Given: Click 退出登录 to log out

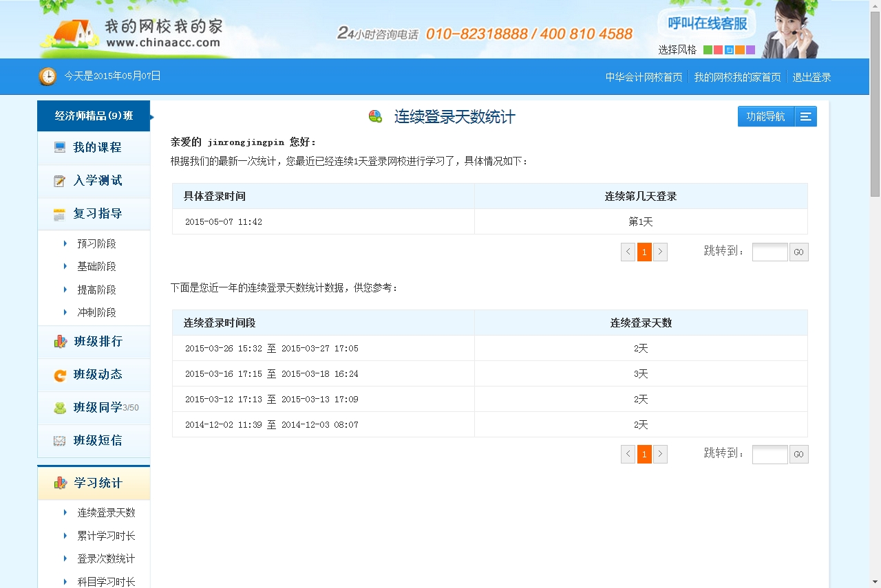Looking at the screenshot, I should point(811,77).
